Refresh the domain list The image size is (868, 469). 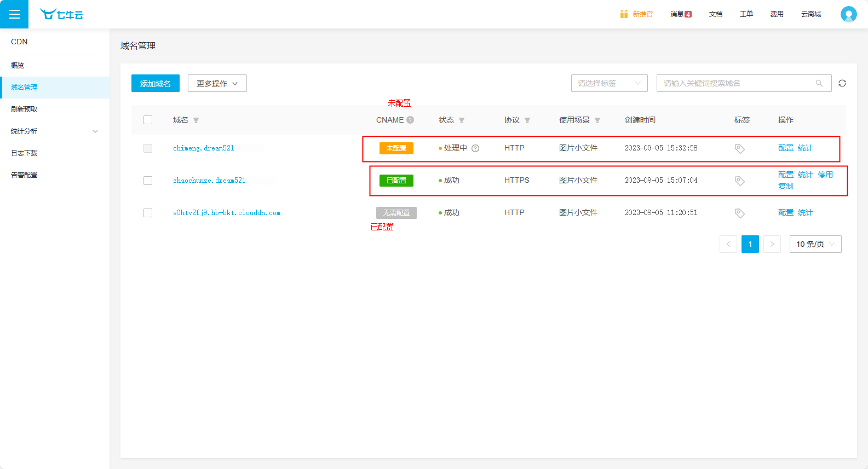coord(842,83)
